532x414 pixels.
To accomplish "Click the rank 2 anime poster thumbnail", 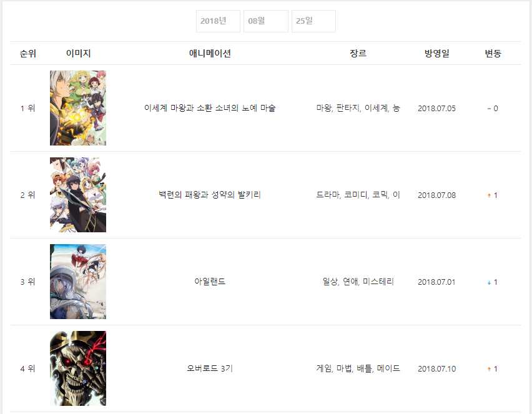I will point(77,195).
